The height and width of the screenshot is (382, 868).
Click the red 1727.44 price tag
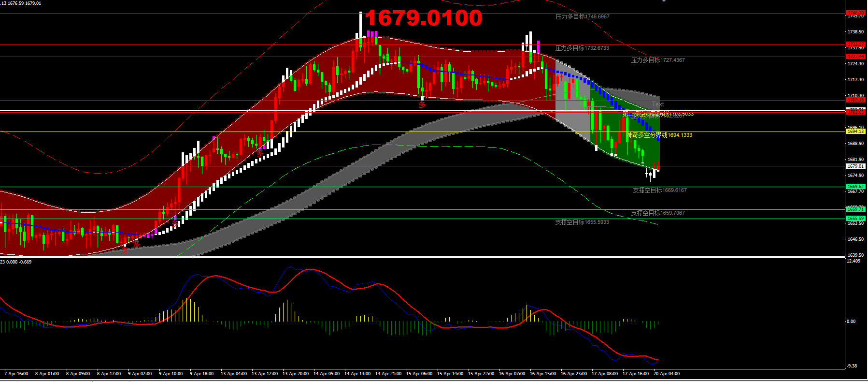[855, 57]
